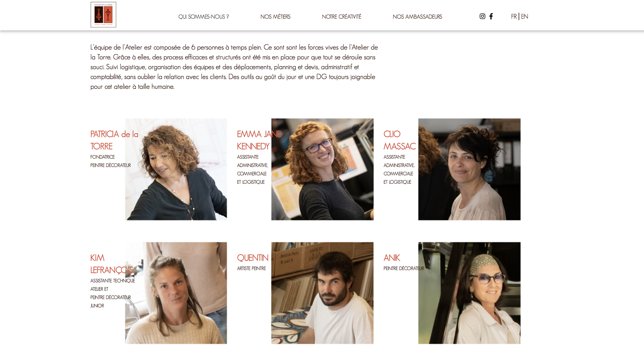Screen dimensions: 644x364
Task: Click the EMMA JANE KENNEDY name heading
Action: click(259, 140)
